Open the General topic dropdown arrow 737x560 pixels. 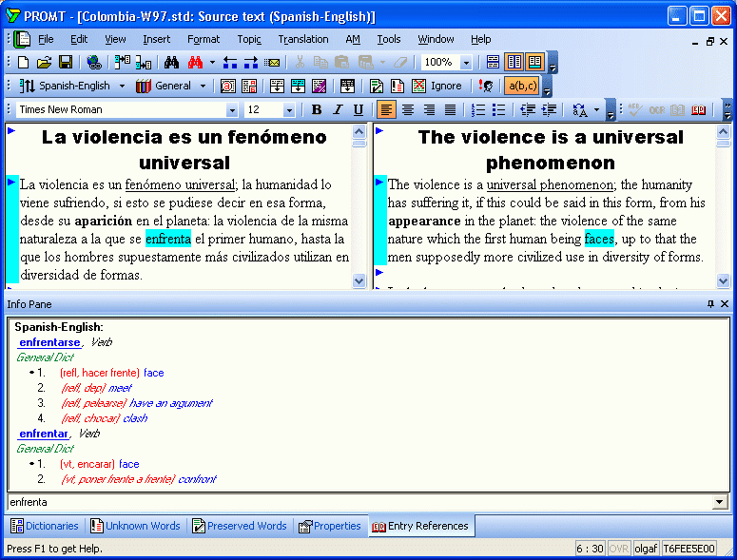tap(204, 86)
